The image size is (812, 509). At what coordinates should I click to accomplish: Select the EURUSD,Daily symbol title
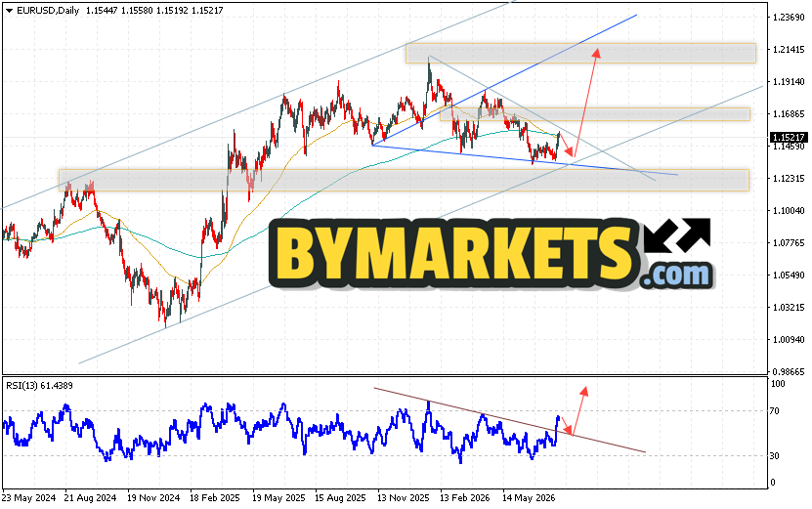coord(48,11)
